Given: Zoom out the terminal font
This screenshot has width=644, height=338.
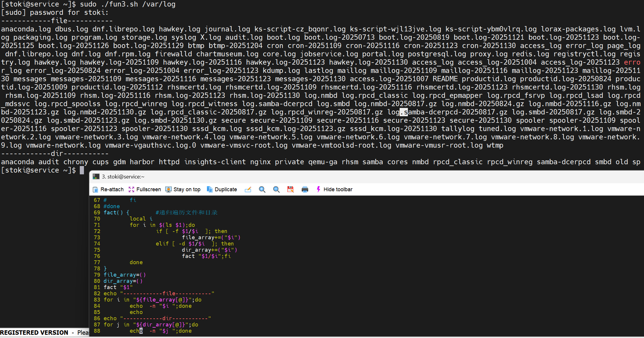Looking at the screenshot, I should point(276,189).
